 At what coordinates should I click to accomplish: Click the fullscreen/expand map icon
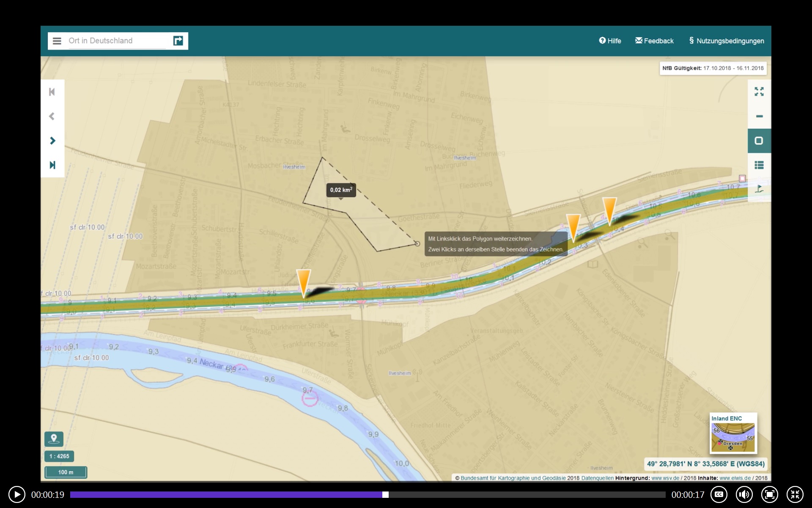point(759,91)
